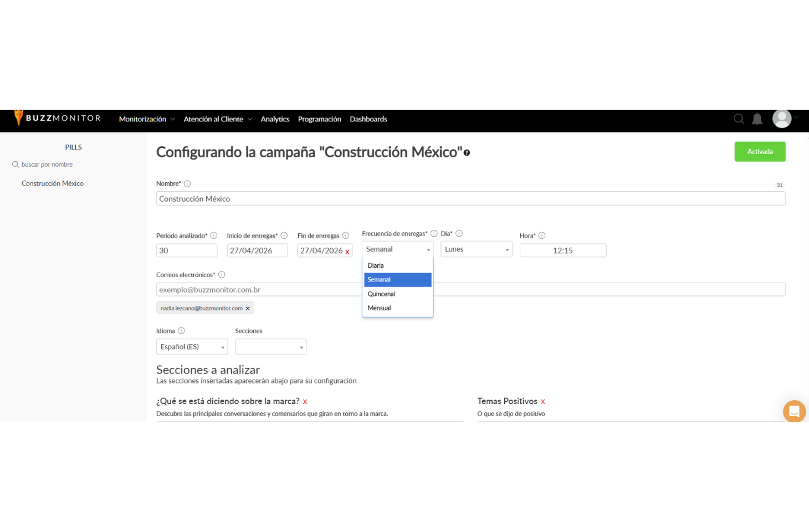Expand the Día dropdown showing Lunes

tap(476, 249)
